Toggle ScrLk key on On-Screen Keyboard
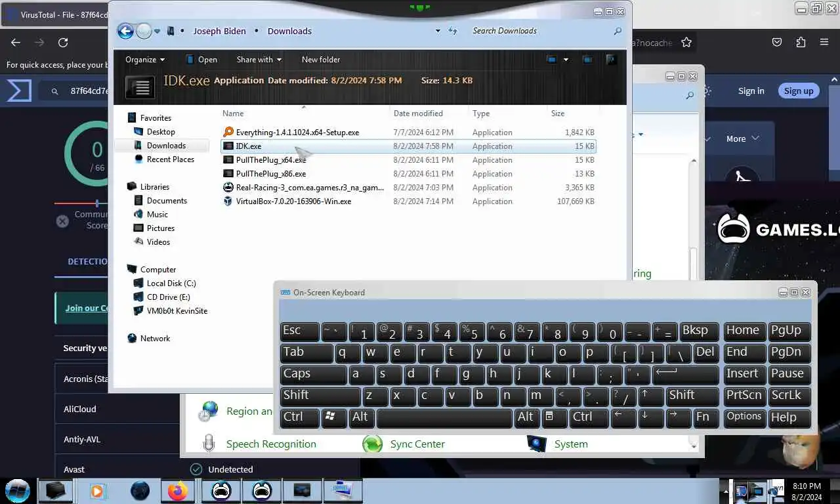The image size is (840, 504). 789,396
